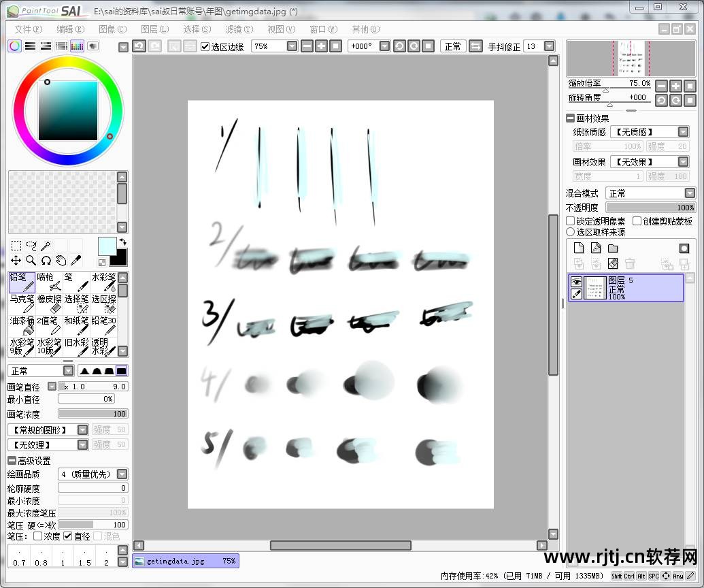The image size is (704, 588).
Task: Open the 滤镜 menu
Action: [x=239, y=29]
